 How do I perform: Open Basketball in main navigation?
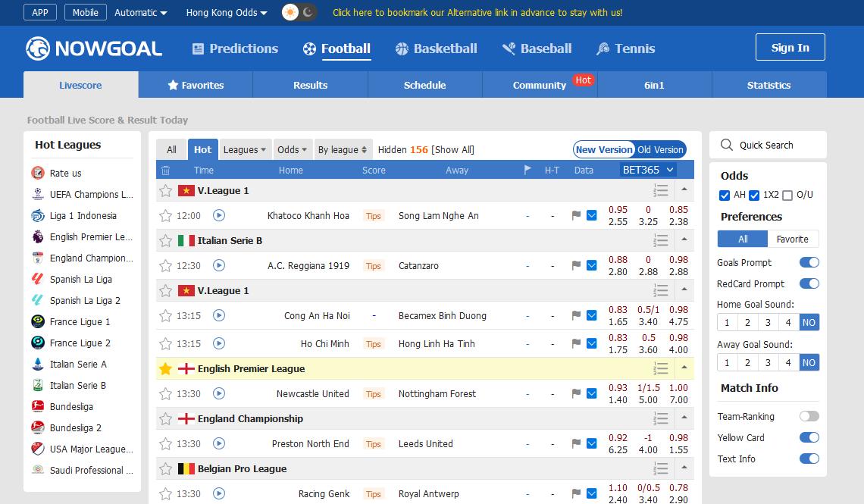coord(436,49)
